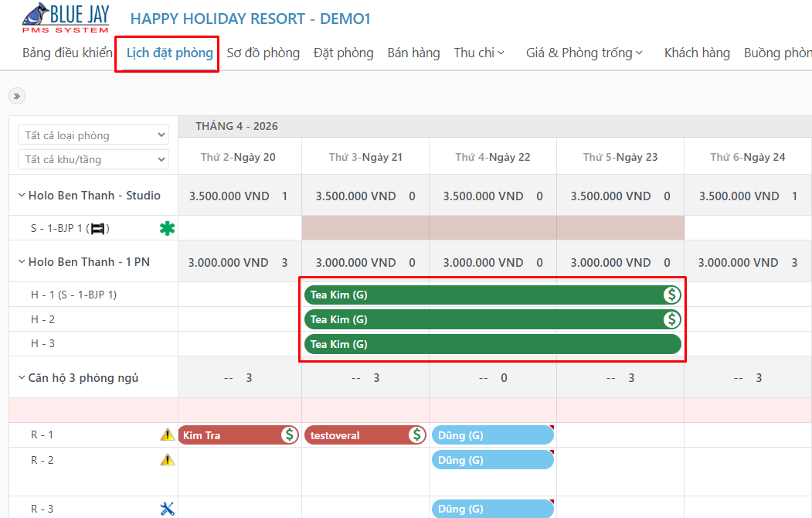The width and height of the screenshot is (812, 518).
Task: Click the dollar icon on Kim Tra booking
Action: [x=290, y=435]
